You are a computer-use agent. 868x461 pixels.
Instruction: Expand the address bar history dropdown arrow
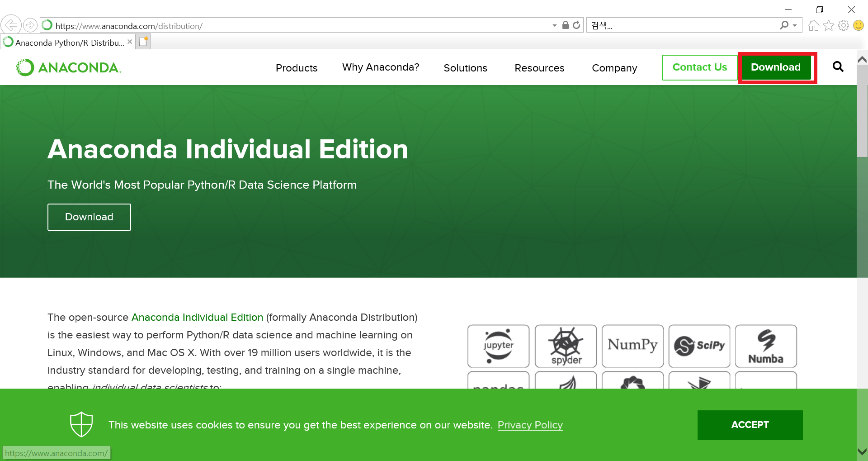point(555,25)
